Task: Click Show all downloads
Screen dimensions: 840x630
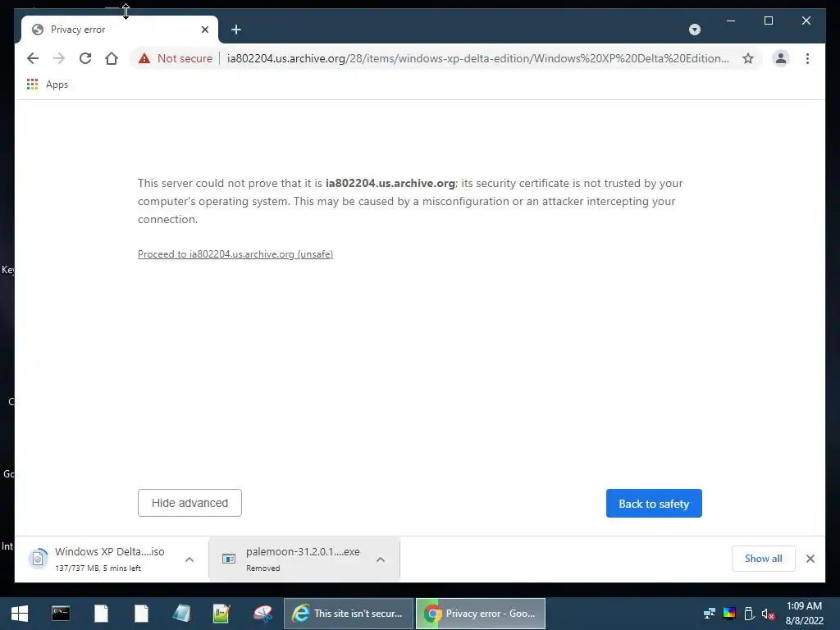Action: pos(764,558)
